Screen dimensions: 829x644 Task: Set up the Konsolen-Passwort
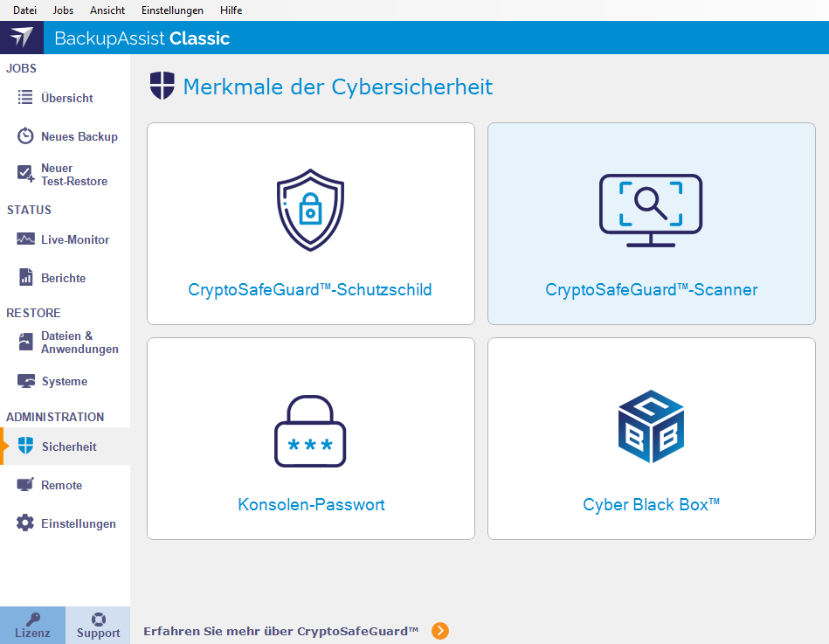(310, 438)
